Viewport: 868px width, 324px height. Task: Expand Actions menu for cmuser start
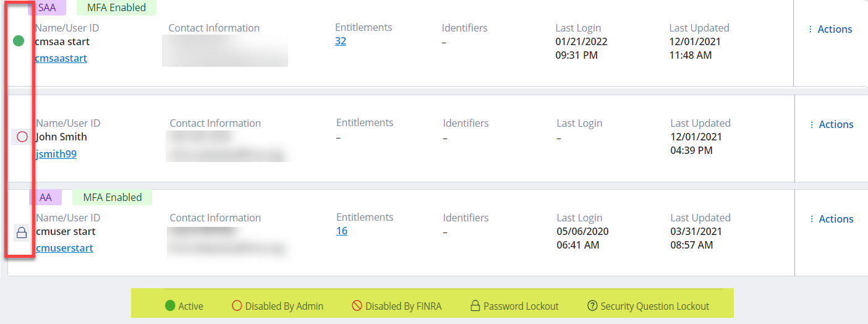pos(831,219)
